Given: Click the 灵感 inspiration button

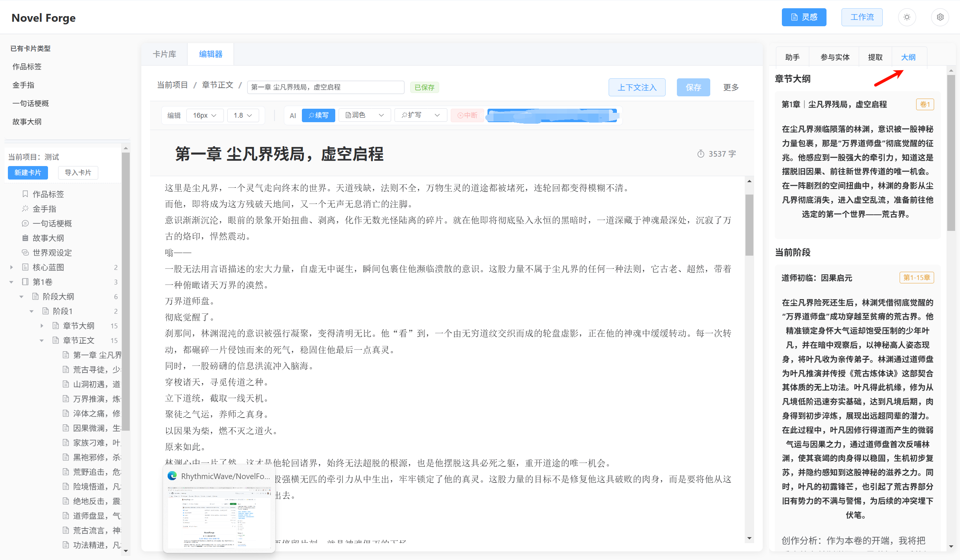Looking at the screenshot, I should point(804,17).
